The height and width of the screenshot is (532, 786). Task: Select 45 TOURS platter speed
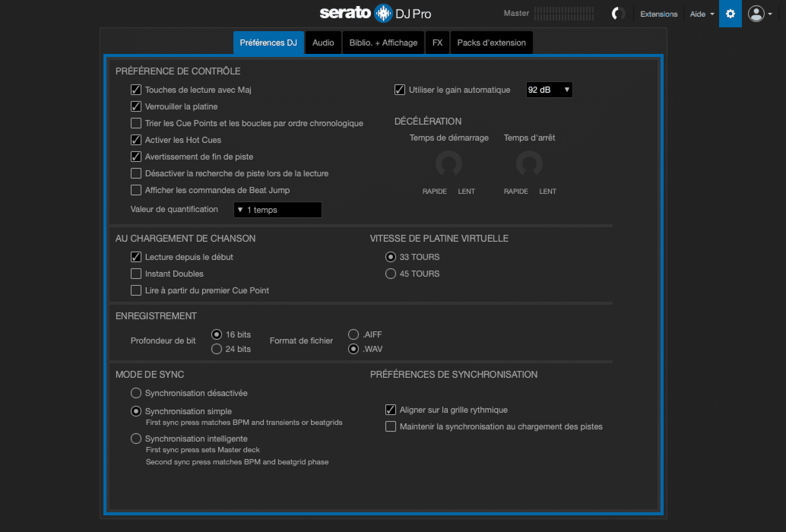[x=391, y=274]
